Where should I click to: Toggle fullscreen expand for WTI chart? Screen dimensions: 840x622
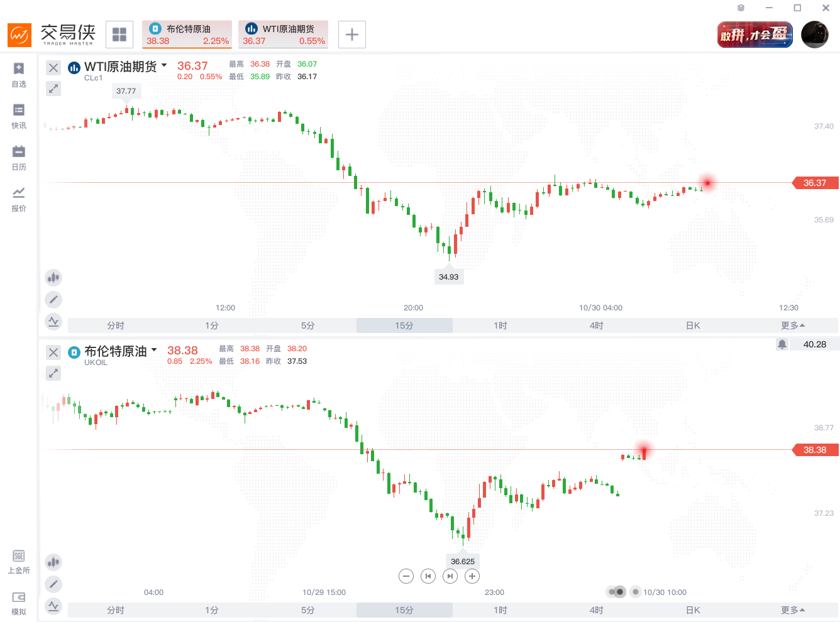point(53,89)
